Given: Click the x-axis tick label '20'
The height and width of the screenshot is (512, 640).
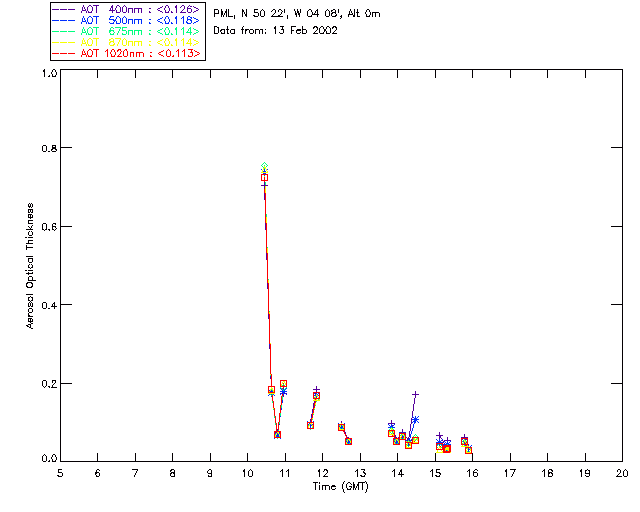Looking at the screenshot, I should click(622, 474).
